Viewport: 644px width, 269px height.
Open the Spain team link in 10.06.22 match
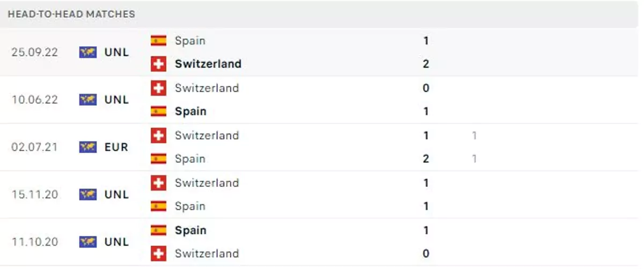[191, 112]
